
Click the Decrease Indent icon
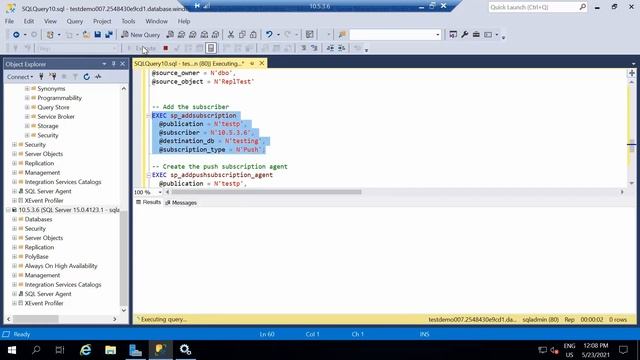click(x=330, y=48)
